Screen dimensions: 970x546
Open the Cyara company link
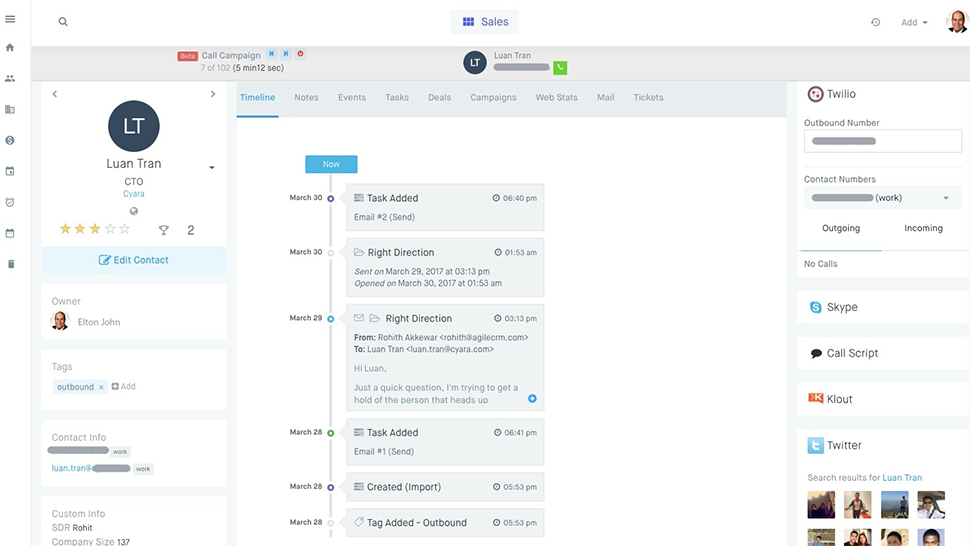coord(134,194)
